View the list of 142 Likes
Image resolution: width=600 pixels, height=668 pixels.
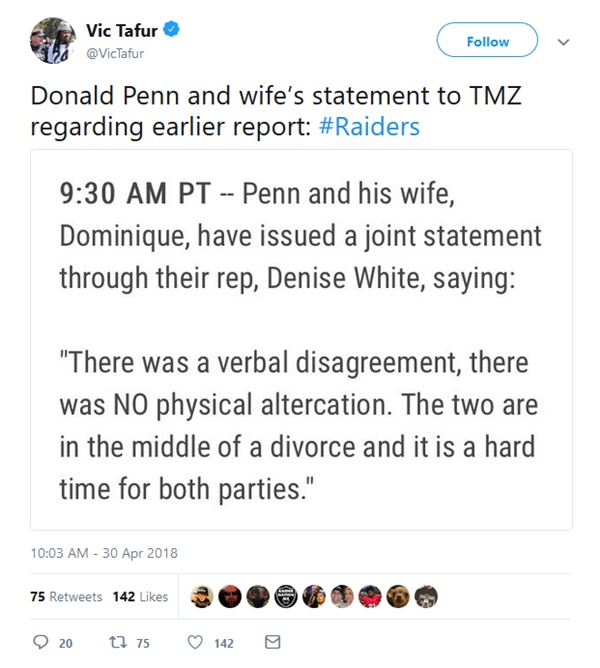tap(140, 596)
